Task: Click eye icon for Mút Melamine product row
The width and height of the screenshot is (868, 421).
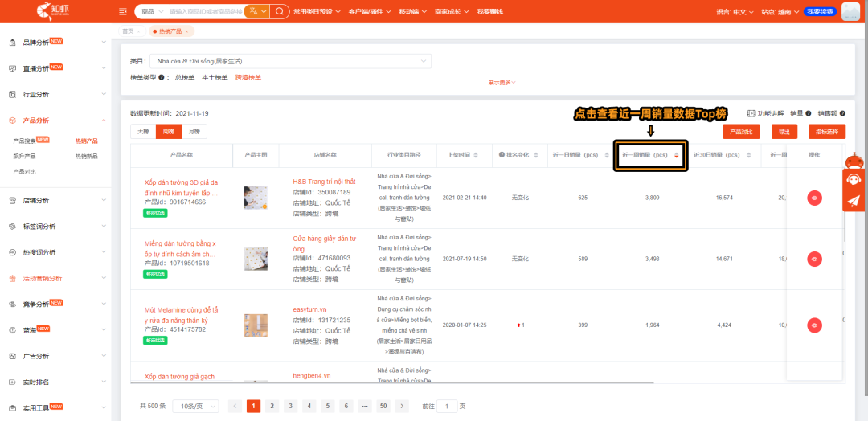Action: pos(814,325)
